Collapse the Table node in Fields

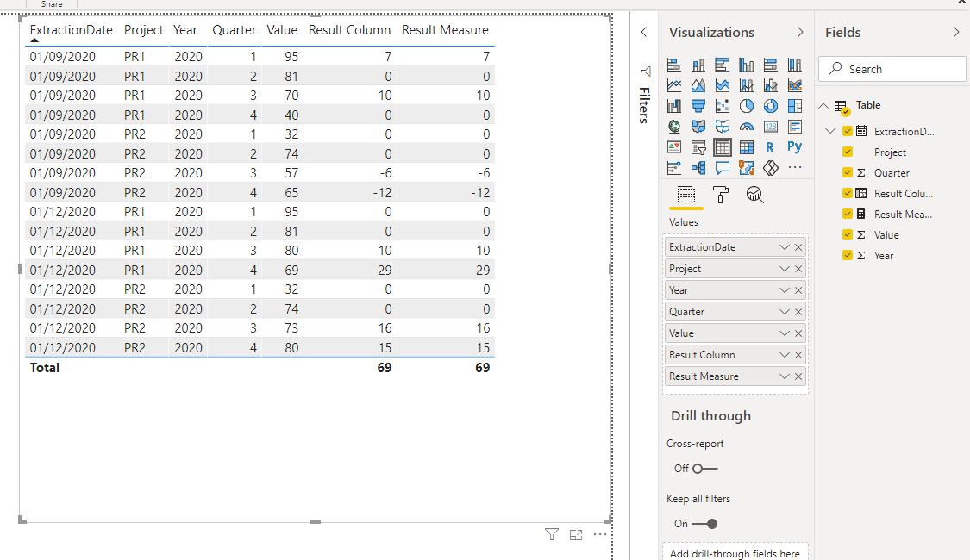(823, 106)
